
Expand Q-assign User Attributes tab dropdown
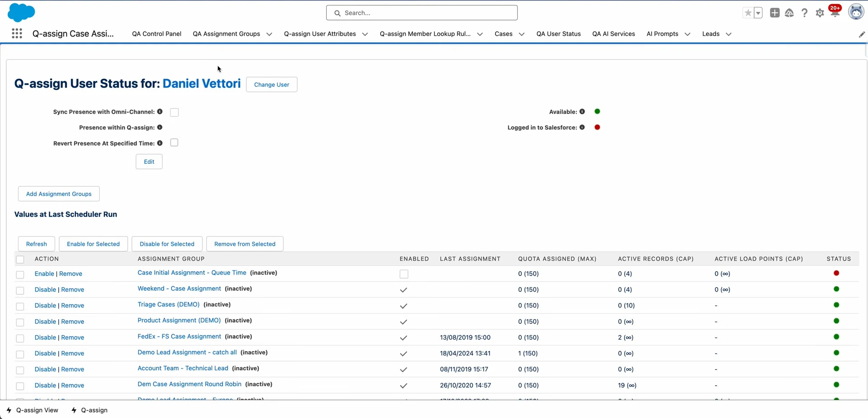(x=365, y=34)
